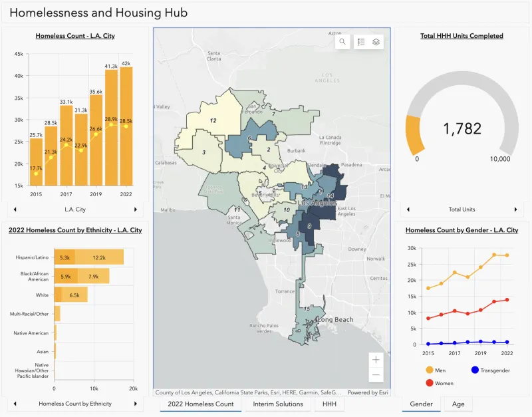Go to next chart right of L.A. City

(x=136, y=209)
